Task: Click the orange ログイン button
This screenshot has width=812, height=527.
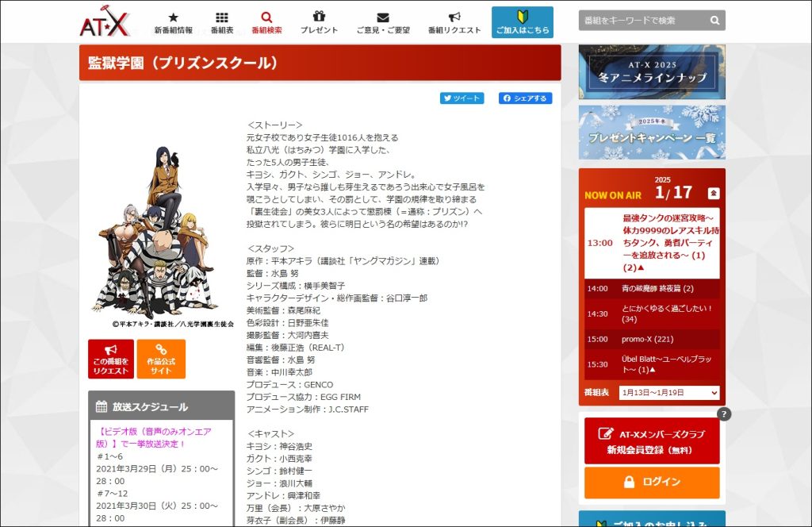Action: click(652, 482)
